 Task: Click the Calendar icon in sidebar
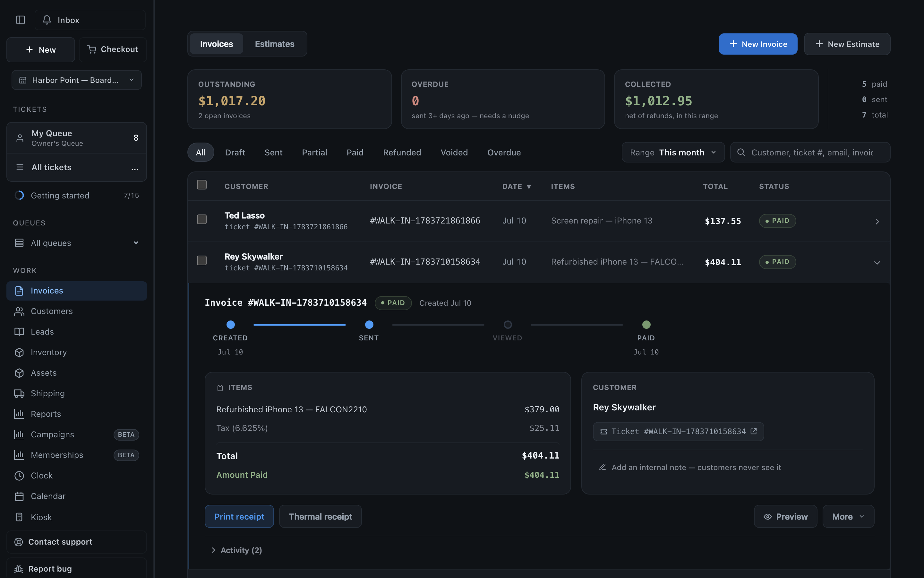pos(19,496)
